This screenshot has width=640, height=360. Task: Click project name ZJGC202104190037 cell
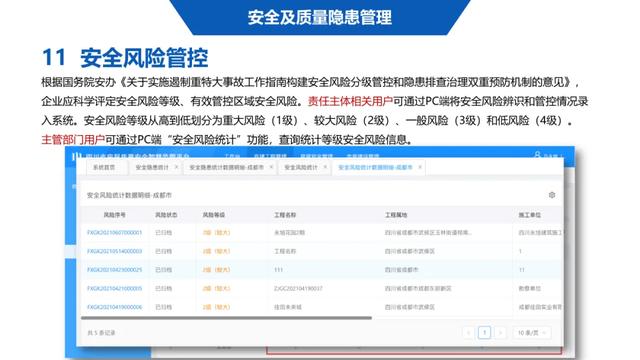point(298,288)
